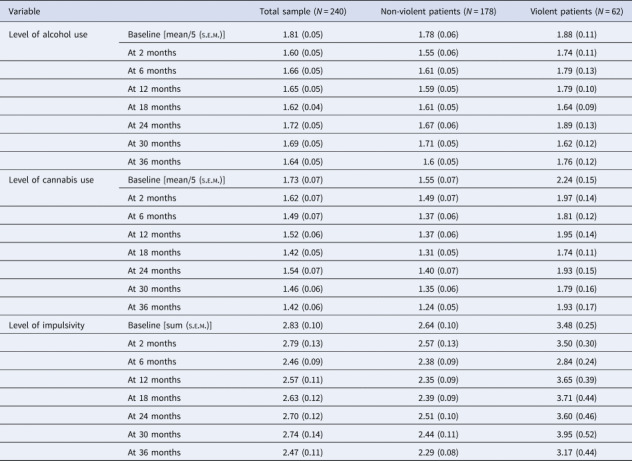Click the Non-violent patients (N=178) header

click(439, 12)
